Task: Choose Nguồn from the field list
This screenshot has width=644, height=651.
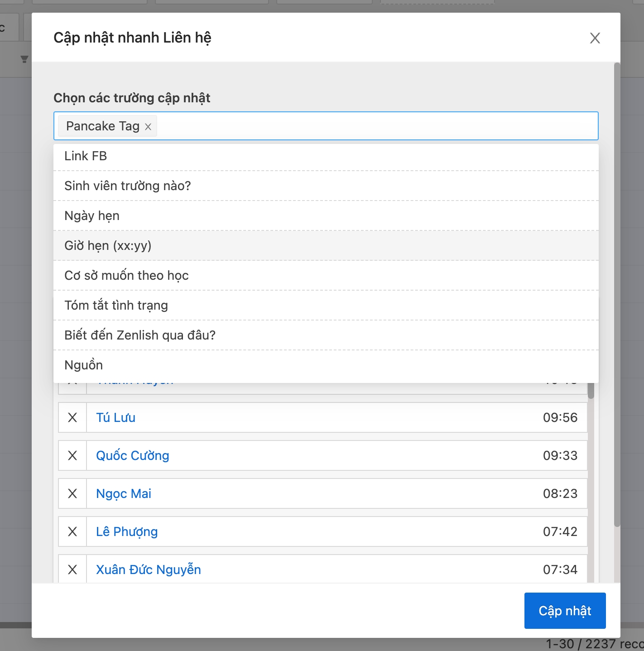Action: tap(84, 365)
